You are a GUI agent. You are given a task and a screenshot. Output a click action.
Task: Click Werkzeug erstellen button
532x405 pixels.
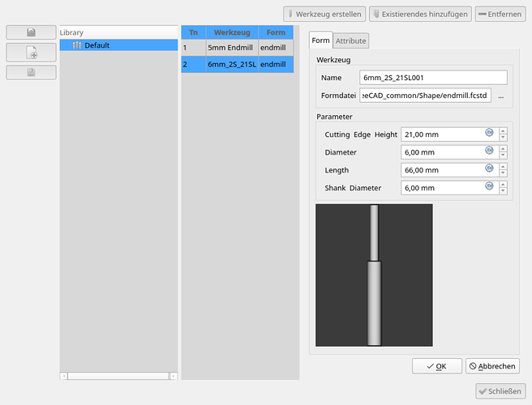[x=324, y=14]
